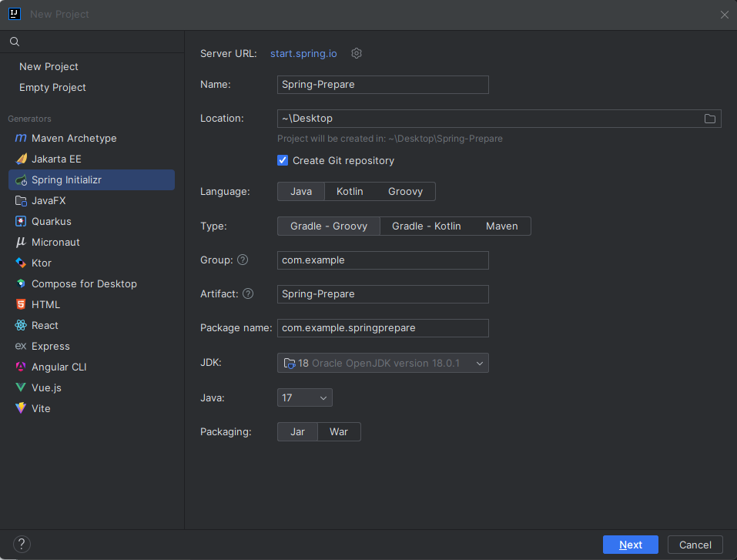
Task: Select the Express generator label
Action: [50, 346]
